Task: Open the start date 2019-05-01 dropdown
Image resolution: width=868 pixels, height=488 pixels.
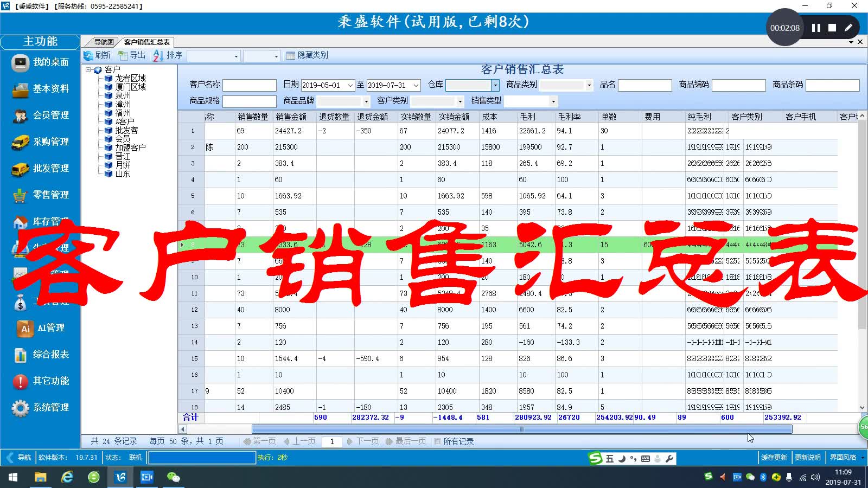Action: [x=350, y=85]
